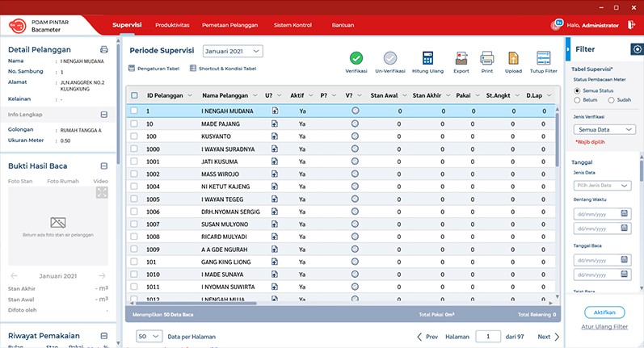Click the Print icon in toolbar
This screenshot has width=644, height=348.
point(486,58)
